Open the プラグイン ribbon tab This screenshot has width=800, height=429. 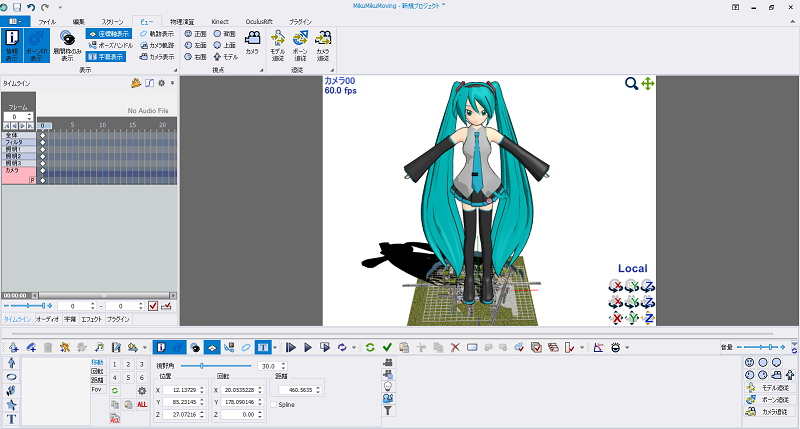pos(300,22)
